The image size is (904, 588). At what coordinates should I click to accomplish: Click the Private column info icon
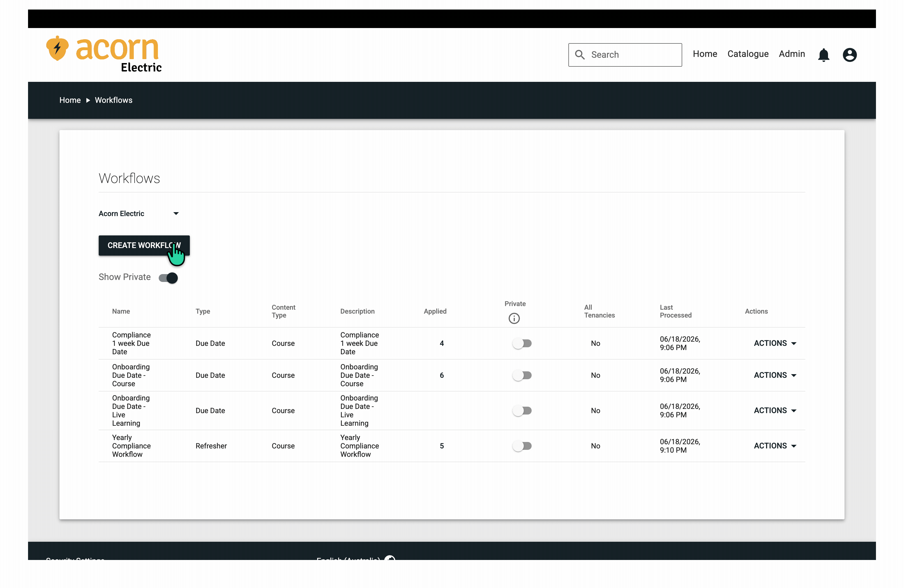(514, 318)
